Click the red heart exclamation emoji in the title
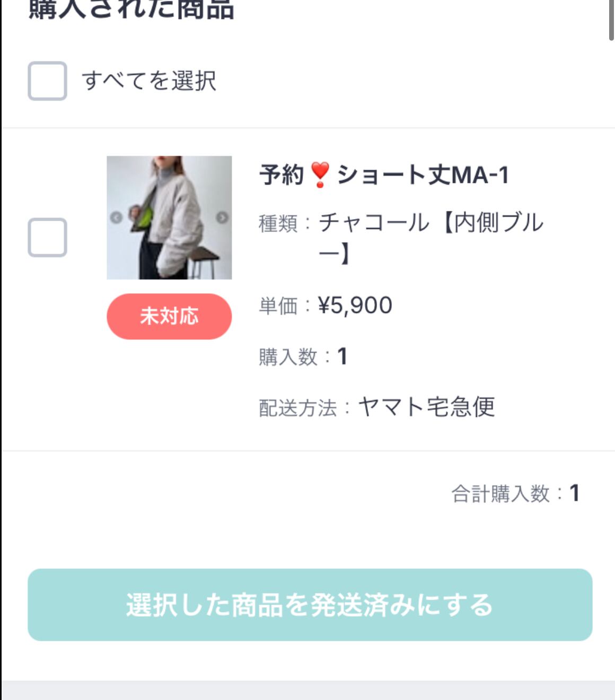The image size is (615, 700). pos(320,175)
